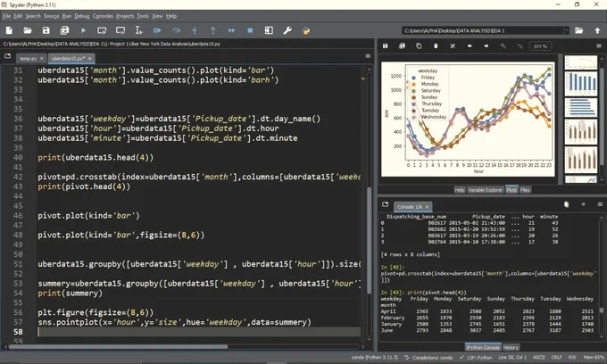607x364 pixels.
Task: Open the Plots pane options menu
Action: (x=599, y=46)
